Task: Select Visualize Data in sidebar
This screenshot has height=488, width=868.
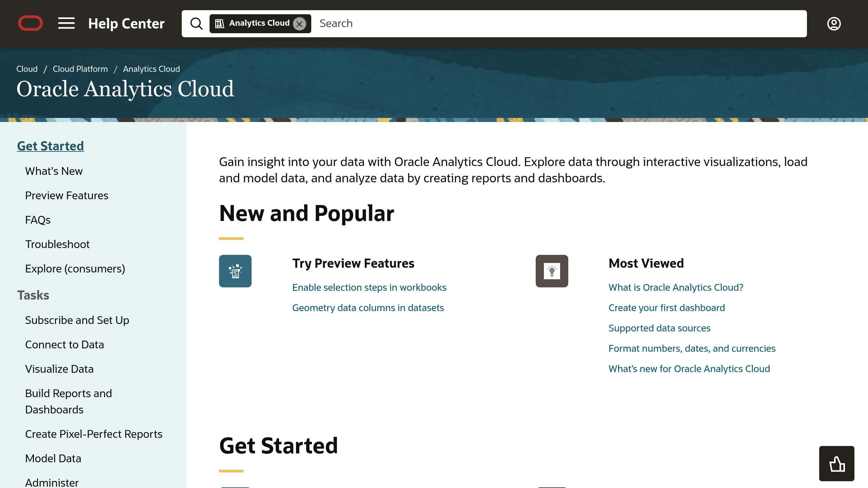Action: tap(59, 369)
